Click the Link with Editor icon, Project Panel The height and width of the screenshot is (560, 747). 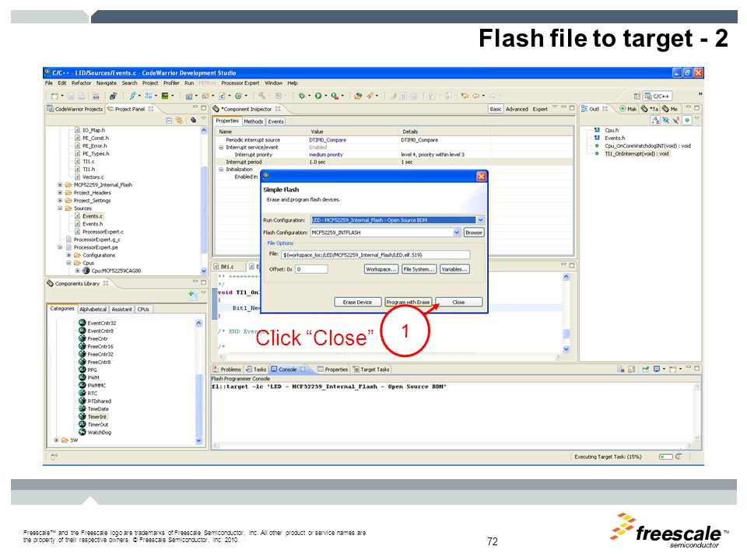pyautogui.click(x=179, y=121)
